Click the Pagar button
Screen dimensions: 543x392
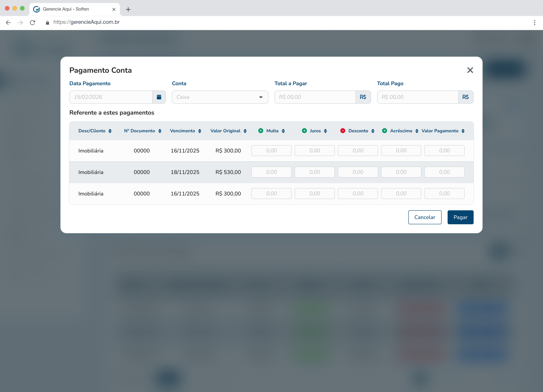pos(460,217)
